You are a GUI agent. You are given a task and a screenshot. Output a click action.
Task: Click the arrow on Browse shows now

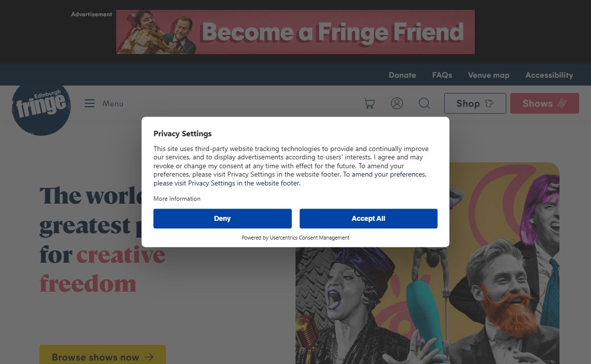tap(149, 357)
